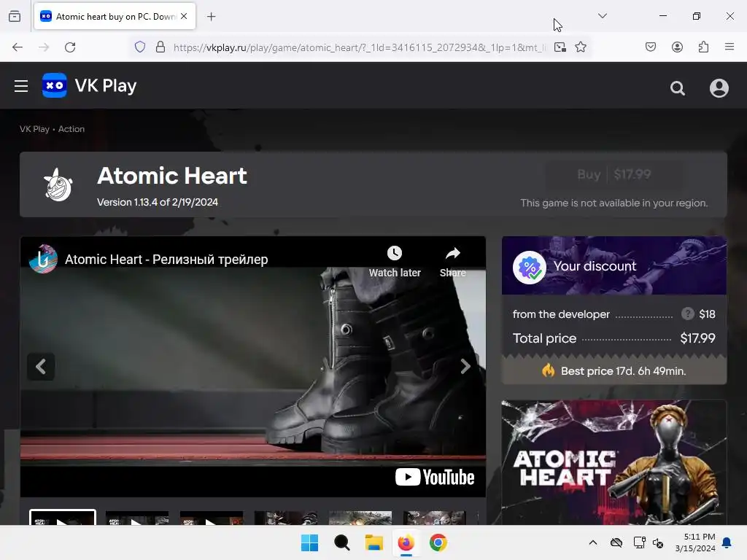Viewport: 747px width, 560px height.
Task: Select the fifth screenshot thumbnail
Action: pos(360,518)
